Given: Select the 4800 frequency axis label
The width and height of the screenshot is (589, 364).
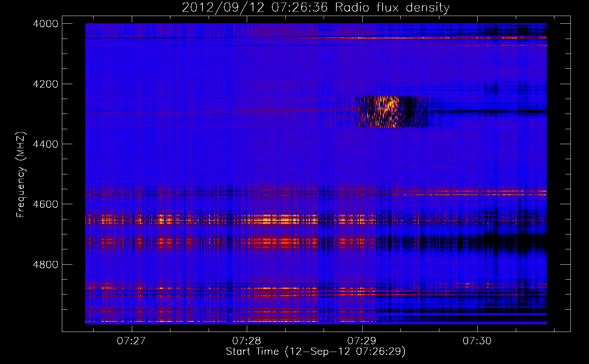Looking at the screenshot, I should coord(46,264).
